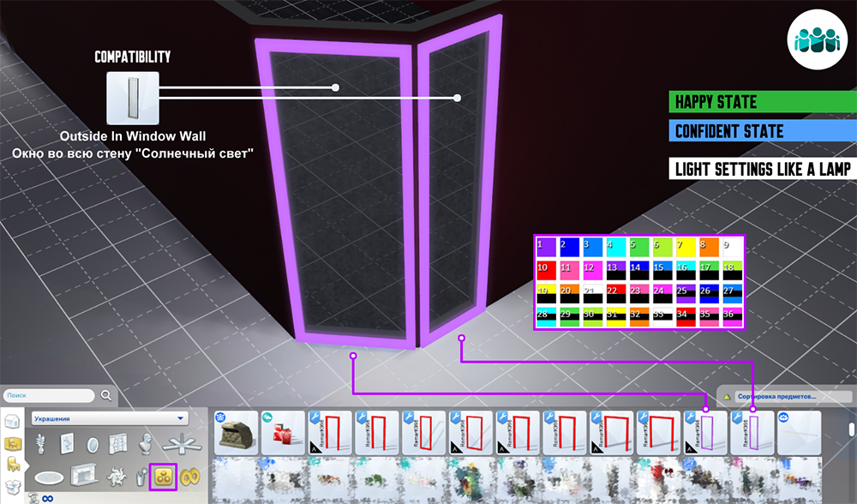Select the bust sculpture decoration category
Screen dimensions: 857x504
point(146,444)
